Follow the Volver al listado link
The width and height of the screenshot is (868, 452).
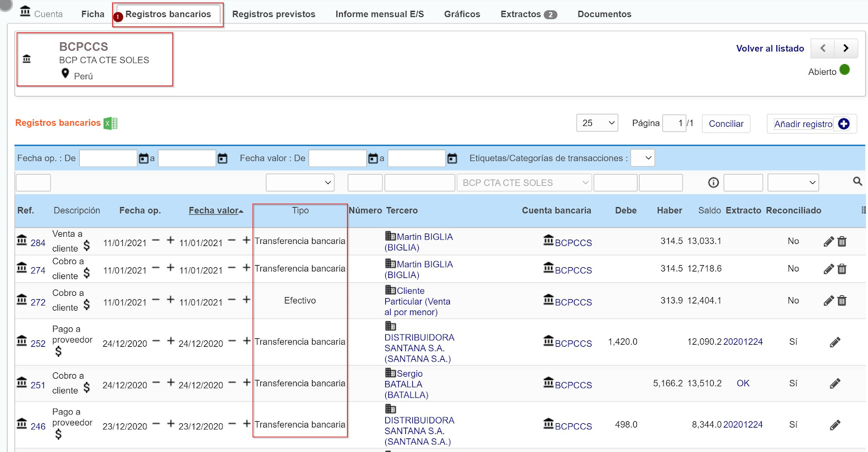770,48
